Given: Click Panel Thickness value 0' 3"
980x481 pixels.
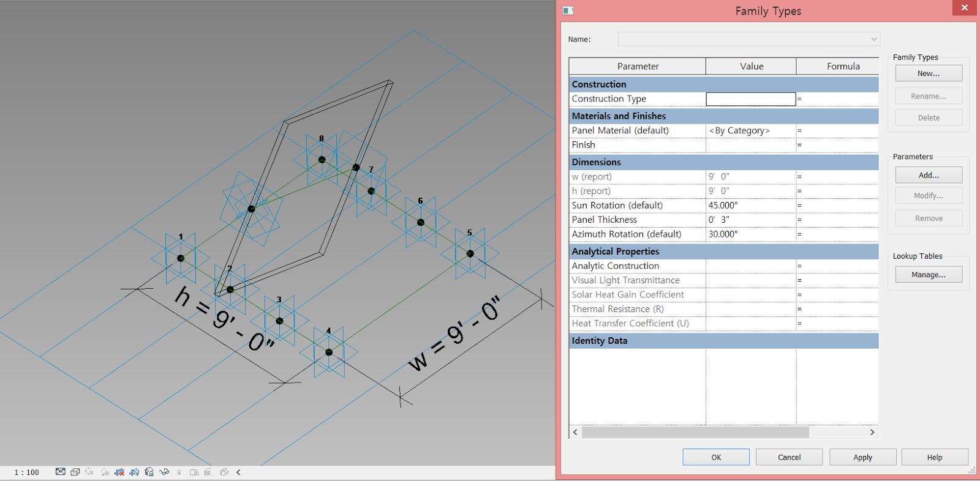Looking at the screenshot, I should 751,220.
